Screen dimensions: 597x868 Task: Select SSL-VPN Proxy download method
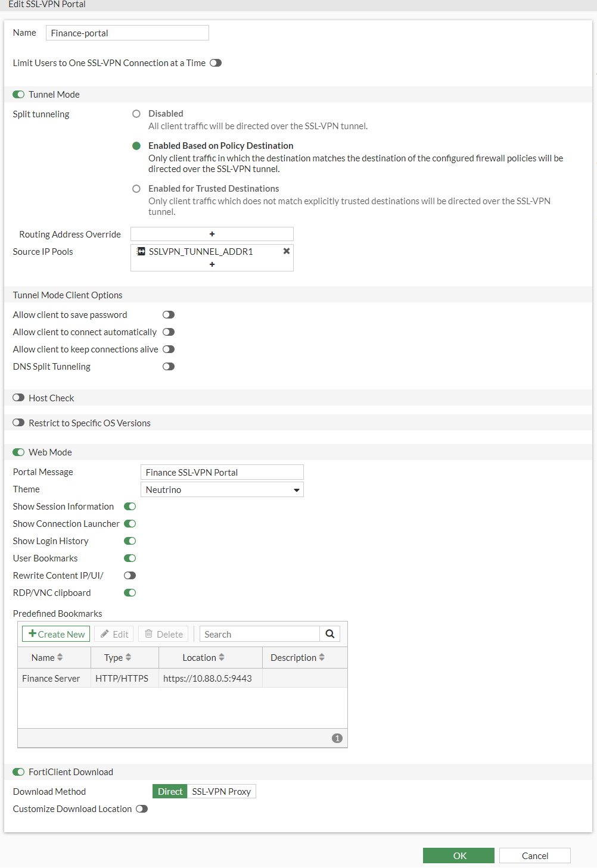[x=221, y=792]
